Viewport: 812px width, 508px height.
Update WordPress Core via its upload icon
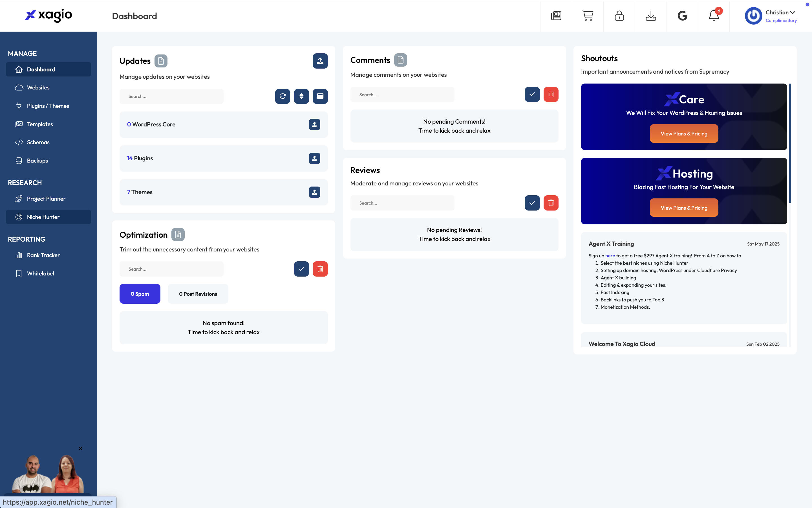pos(314,124)
